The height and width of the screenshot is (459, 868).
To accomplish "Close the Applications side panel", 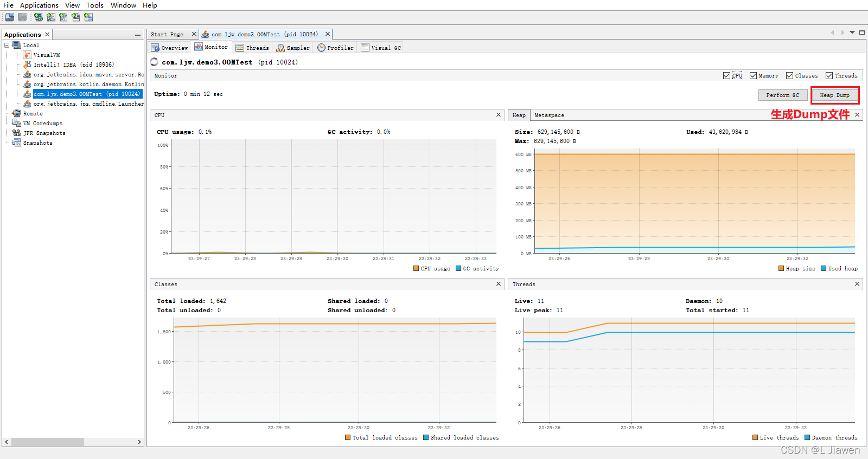I will pos(47,34).
